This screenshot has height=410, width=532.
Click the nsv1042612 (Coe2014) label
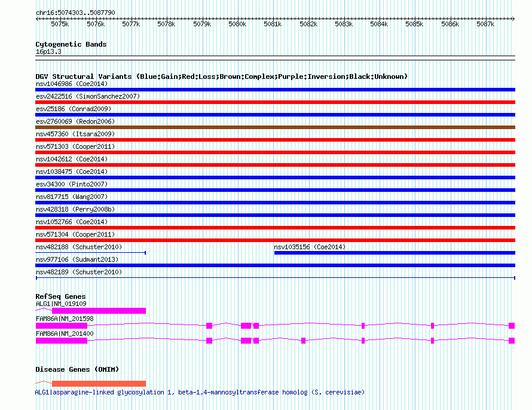(x=72, y=159)
